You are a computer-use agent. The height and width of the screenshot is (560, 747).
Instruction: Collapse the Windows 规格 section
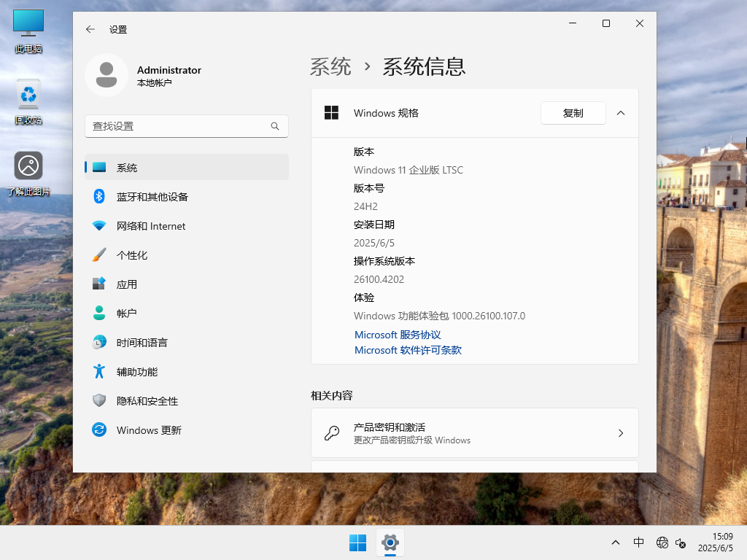621,113
